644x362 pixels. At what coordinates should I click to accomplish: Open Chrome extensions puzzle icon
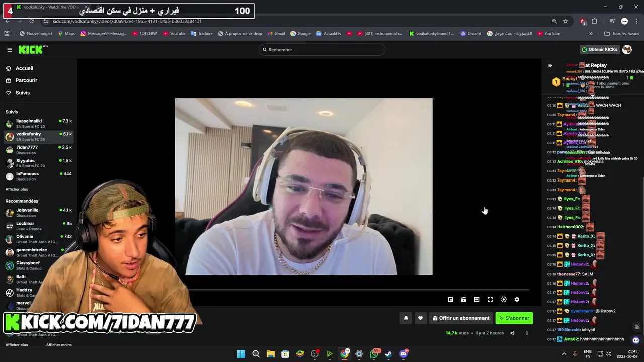[595, 21]
